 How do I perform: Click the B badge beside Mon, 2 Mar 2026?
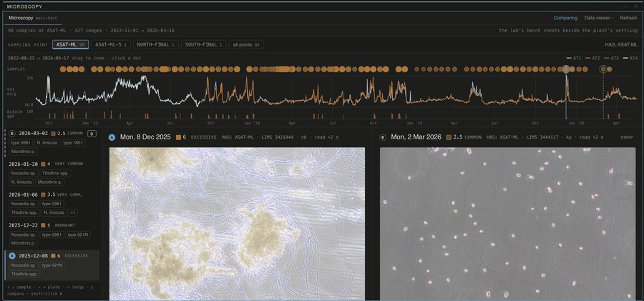[x=383, y=137]
